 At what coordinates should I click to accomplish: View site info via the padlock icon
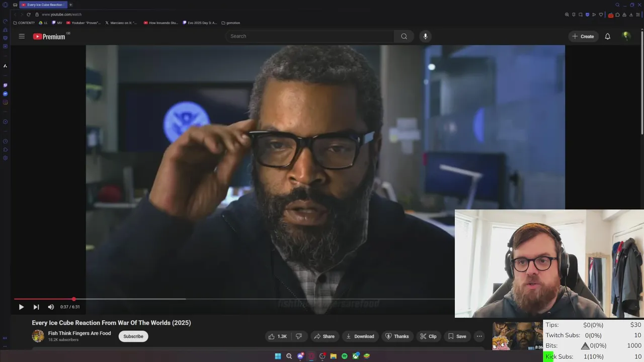click(37, 15)
